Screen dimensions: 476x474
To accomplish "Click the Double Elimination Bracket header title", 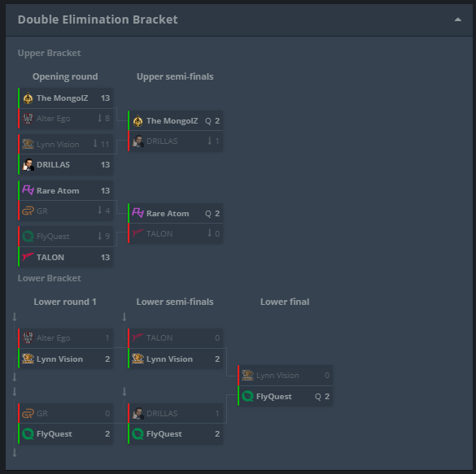I will [x=98, y=20].
